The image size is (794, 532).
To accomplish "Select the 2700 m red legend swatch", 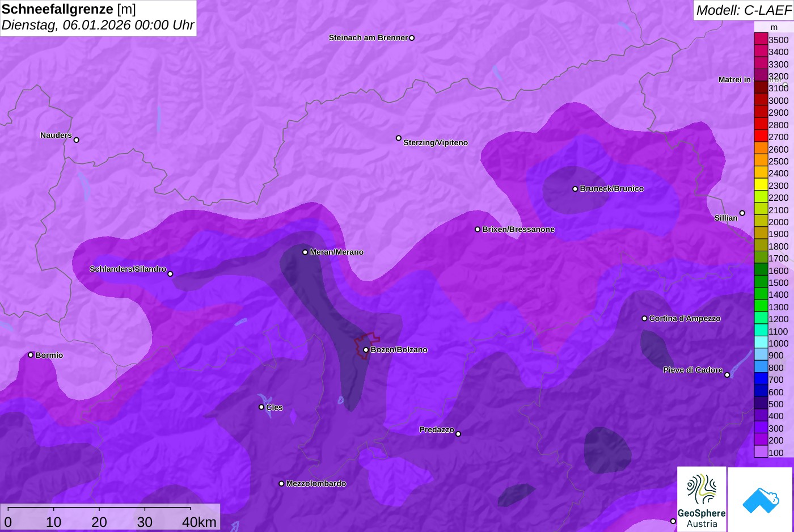I will tap(761, 136).
